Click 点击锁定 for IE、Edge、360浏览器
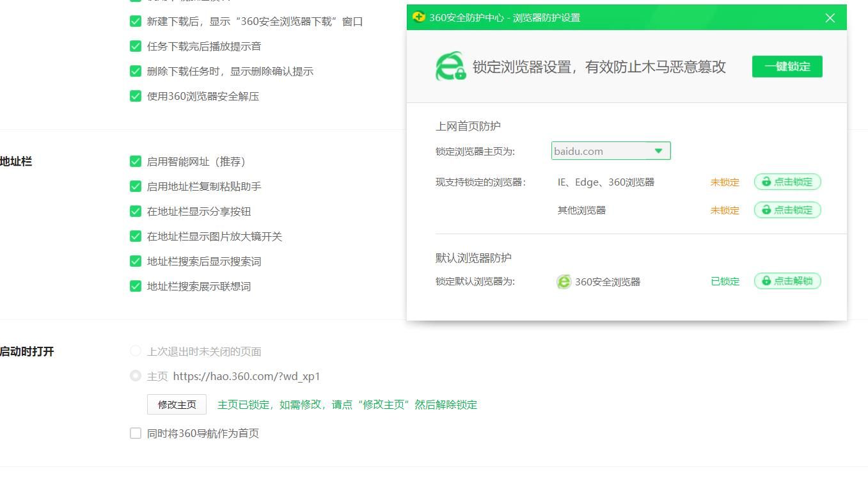Screen dimensions: 868x485 tap(787, 182)
